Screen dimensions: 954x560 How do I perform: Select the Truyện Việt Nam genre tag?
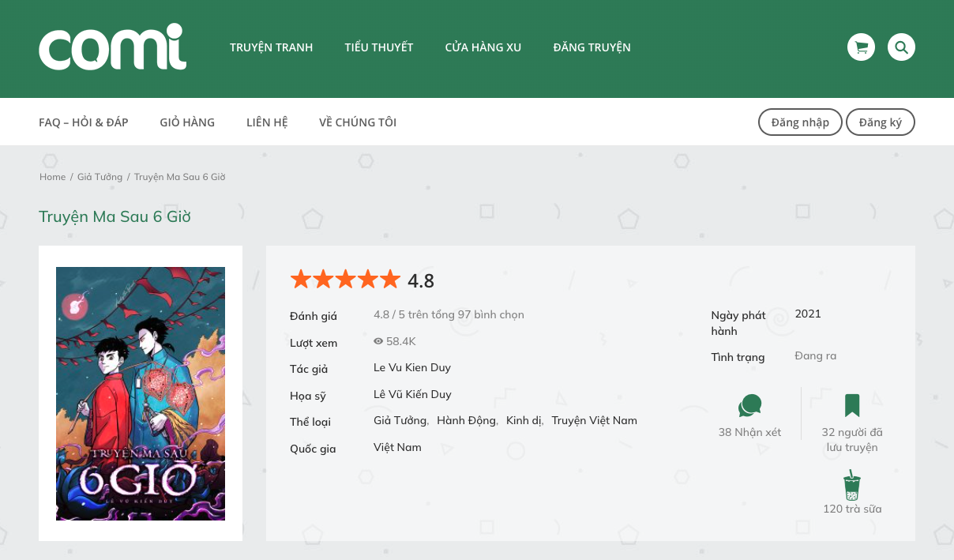[594, 420]
